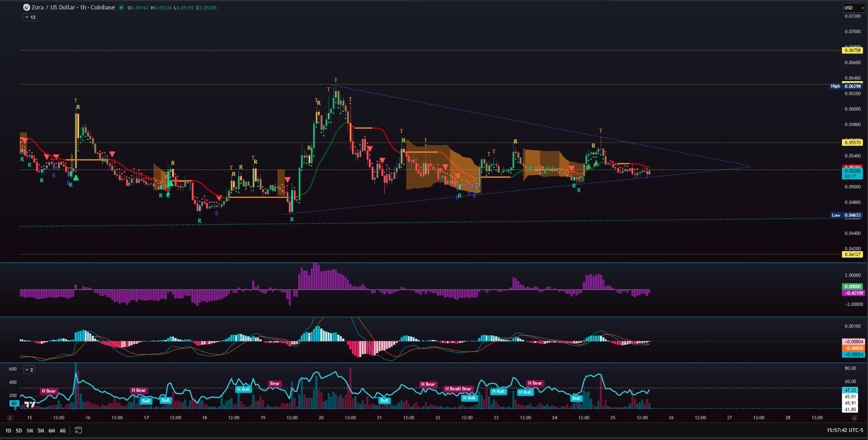Select the 6M time range

pyautogui.click(x=51, y=431)
